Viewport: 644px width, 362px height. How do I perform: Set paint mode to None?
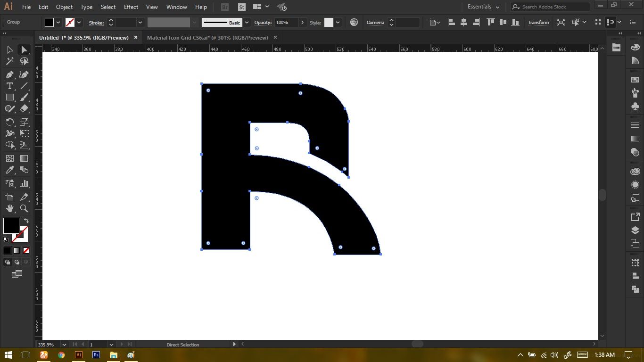26,251
